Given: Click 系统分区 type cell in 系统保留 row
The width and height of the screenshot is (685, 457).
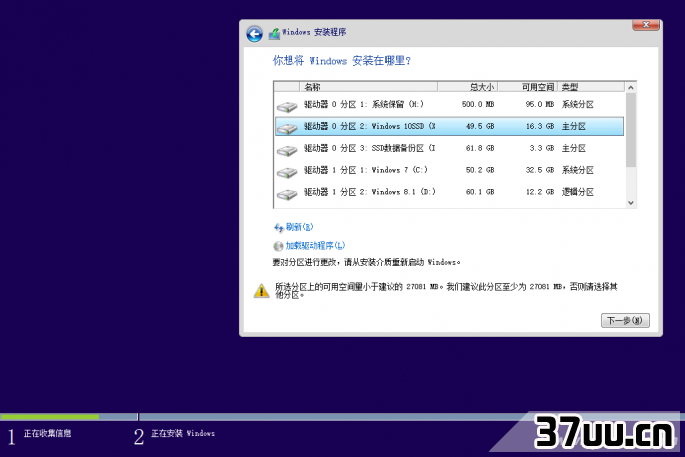Looking at the screenshot, I should [578, 104].
